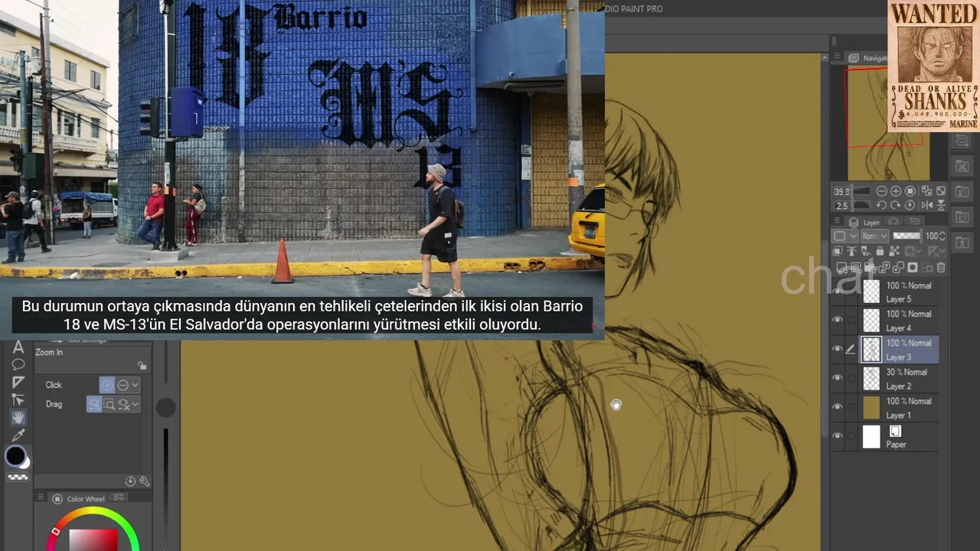Select the Balloon tool

[x=18, y=364]
